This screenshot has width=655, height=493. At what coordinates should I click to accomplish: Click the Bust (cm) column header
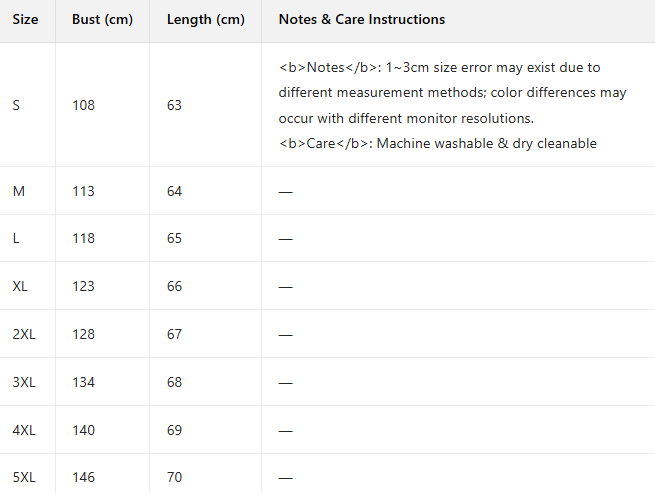102,20
